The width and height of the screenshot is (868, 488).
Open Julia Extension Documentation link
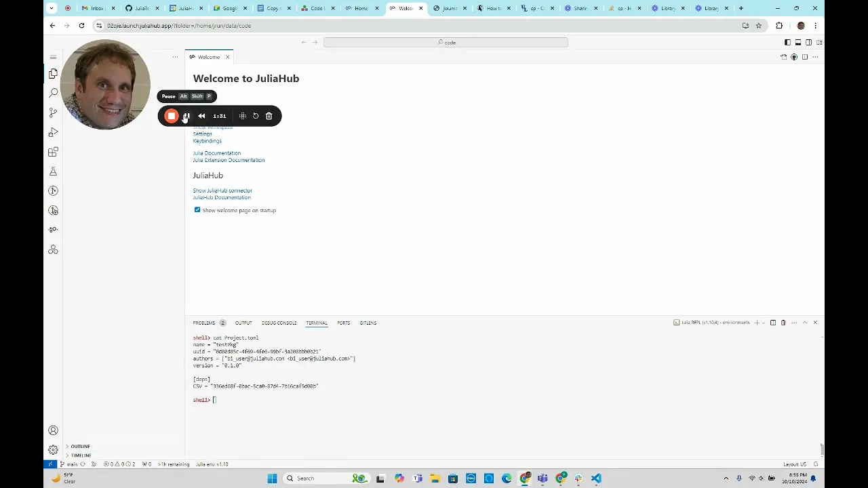229,160
